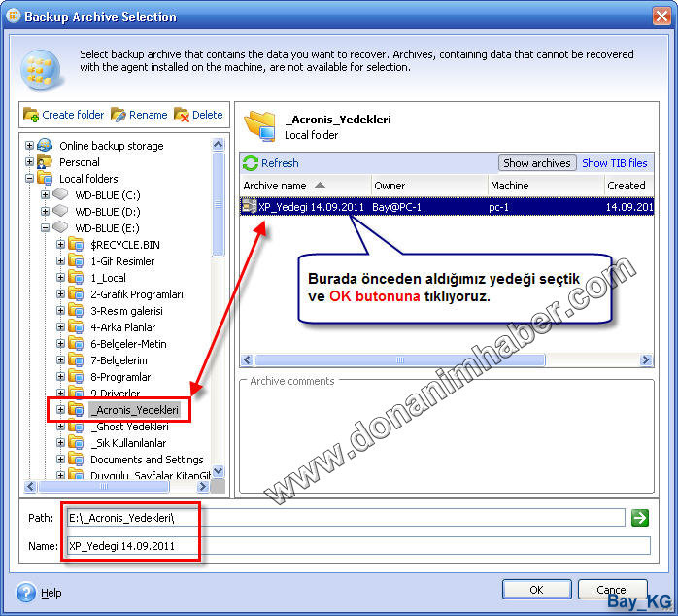The height and width of the screenshot is (616, 678).
Task: Click the Personal folder icon
Action: click(x=45, y=162)
